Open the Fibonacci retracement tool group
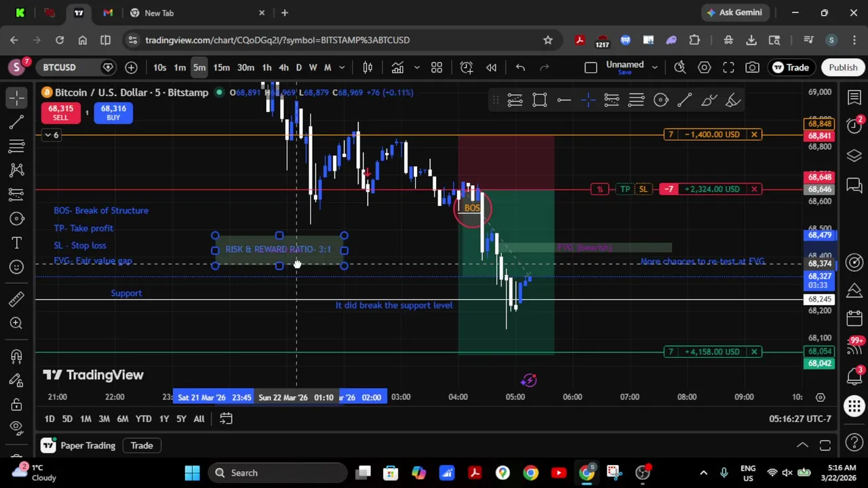This screenshot has width=868, height=488. (17, 146)
